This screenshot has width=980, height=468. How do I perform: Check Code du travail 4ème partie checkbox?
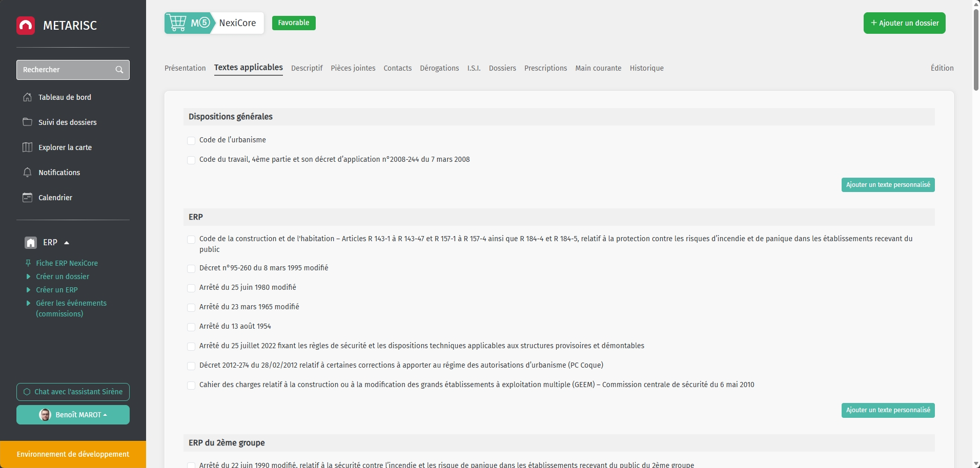tap(191, 160)
